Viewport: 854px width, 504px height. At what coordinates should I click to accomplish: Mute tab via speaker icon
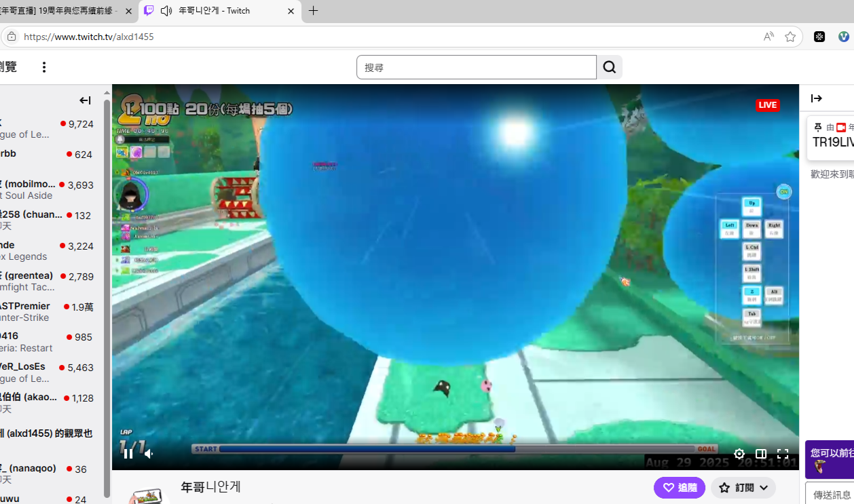(x=166, y=11)
